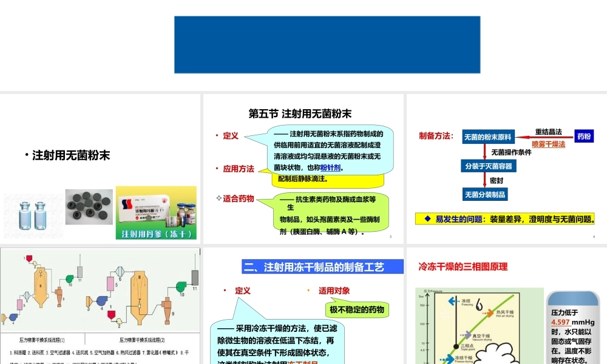
Task: Select the hot air drying arrow on the phase diagram
Action: [x=490, y=314]
